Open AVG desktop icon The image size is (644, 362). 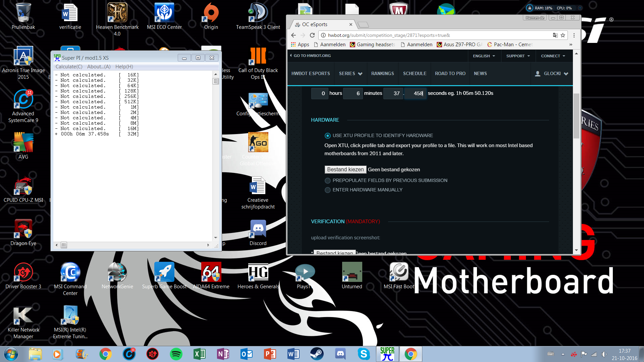coord(23,146)
